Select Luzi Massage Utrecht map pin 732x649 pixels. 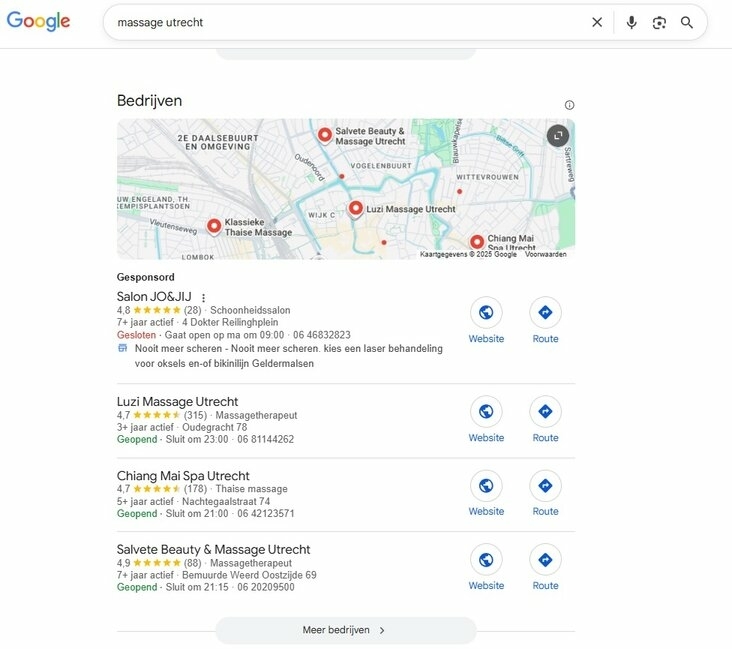point(356,208)
